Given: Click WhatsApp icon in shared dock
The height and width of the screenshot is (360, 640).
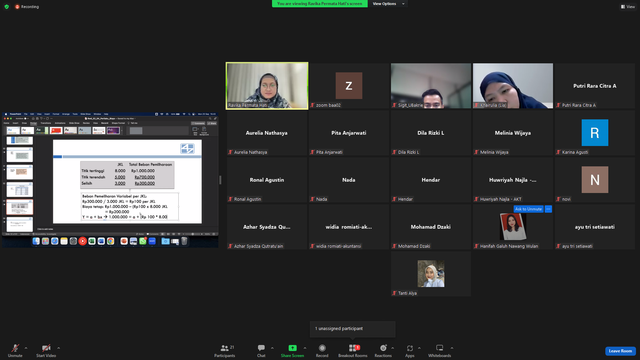Looking at the screenshot, I should tap(143, 241).
